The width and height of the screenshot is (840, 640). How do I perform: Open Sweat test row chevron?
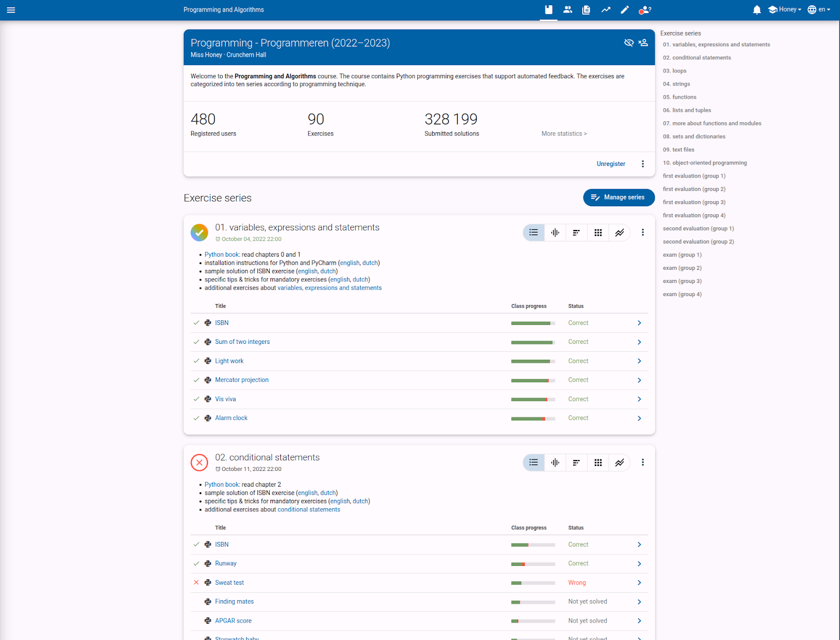(639, 583)
